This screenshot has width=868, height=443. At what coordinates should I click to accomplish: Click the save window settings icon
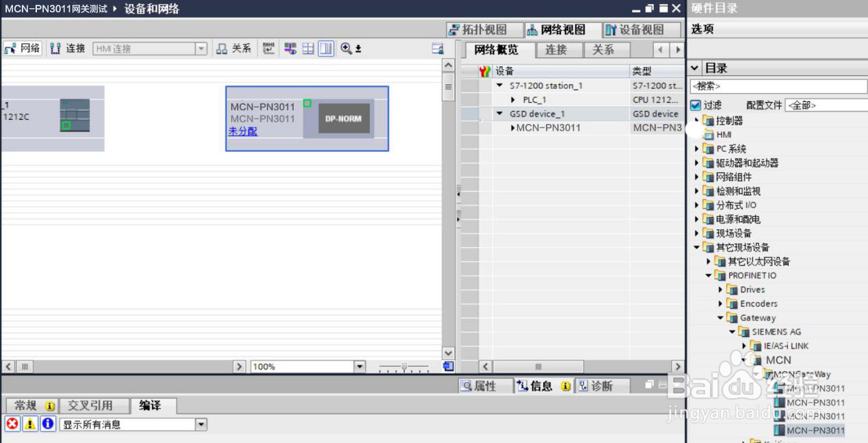pos(438,49)
